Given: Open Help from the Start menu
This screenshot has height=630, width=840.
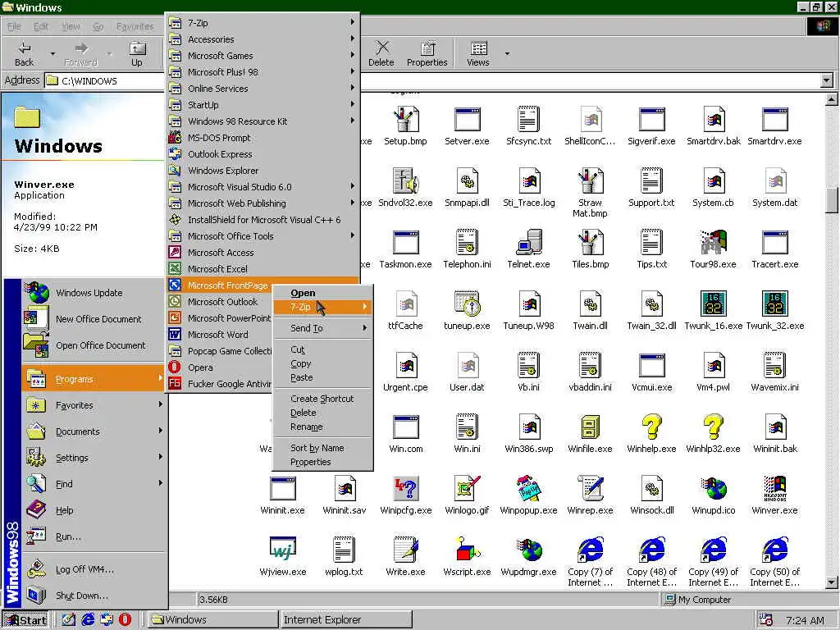Looking at the screenshot, I should pyautogui.click(x=94, y=510).
